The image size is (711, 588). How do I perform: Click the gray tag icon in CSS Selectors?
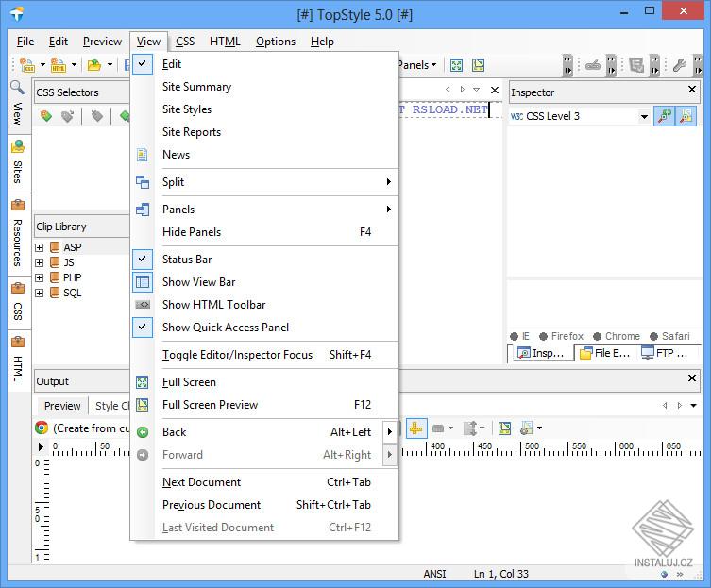click(x=96, y=116)
